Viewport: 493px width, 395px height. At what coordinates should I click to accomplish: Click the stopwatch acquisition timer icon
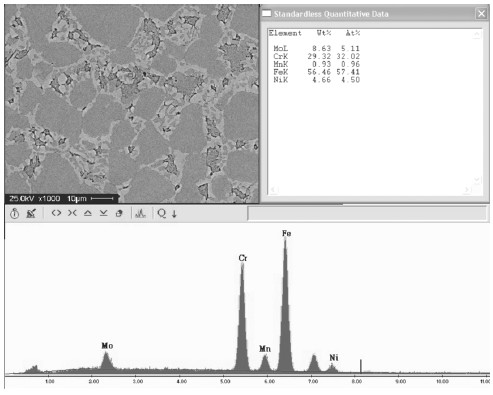tap(14, 213)
